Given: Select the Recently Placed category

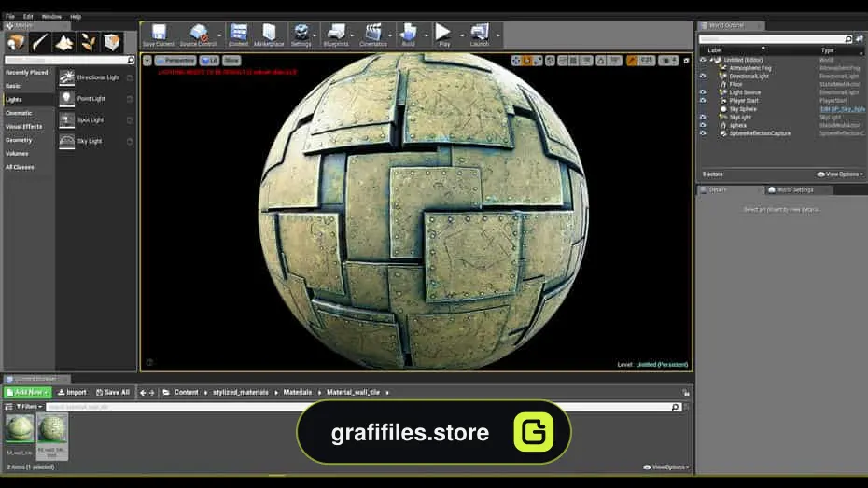Looking at the screenshot, I should click(26, 73).
